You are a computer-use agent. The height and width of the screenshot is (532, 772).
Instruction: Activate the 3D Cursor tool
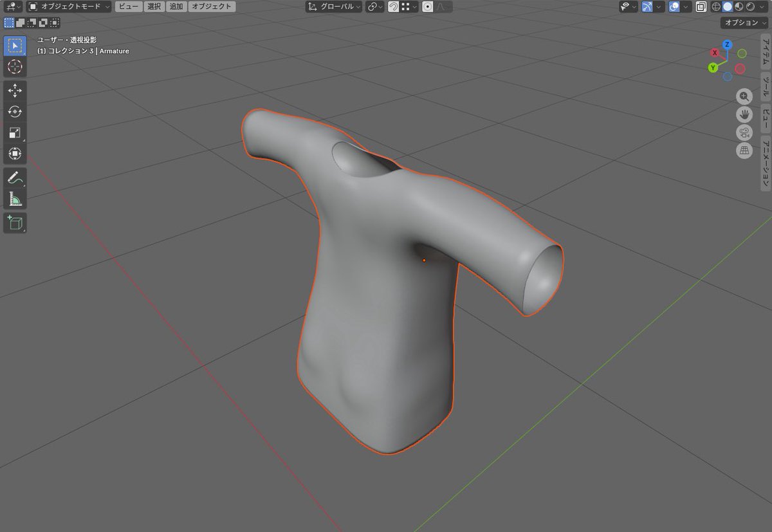click(x=15, y=67)
